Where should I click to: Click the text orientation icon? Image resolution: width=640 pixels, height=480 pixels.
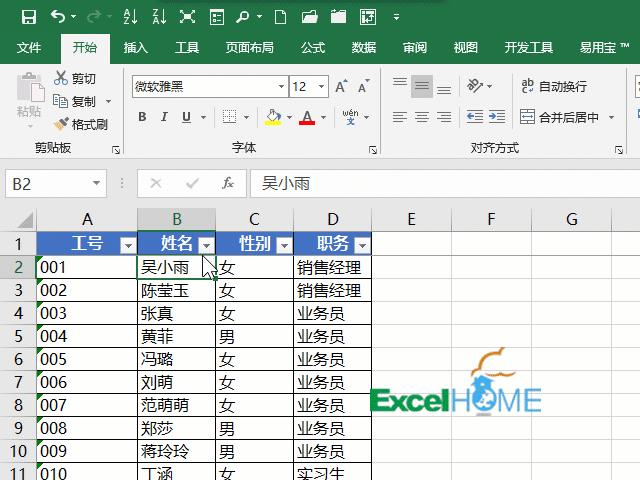[475, 86]
